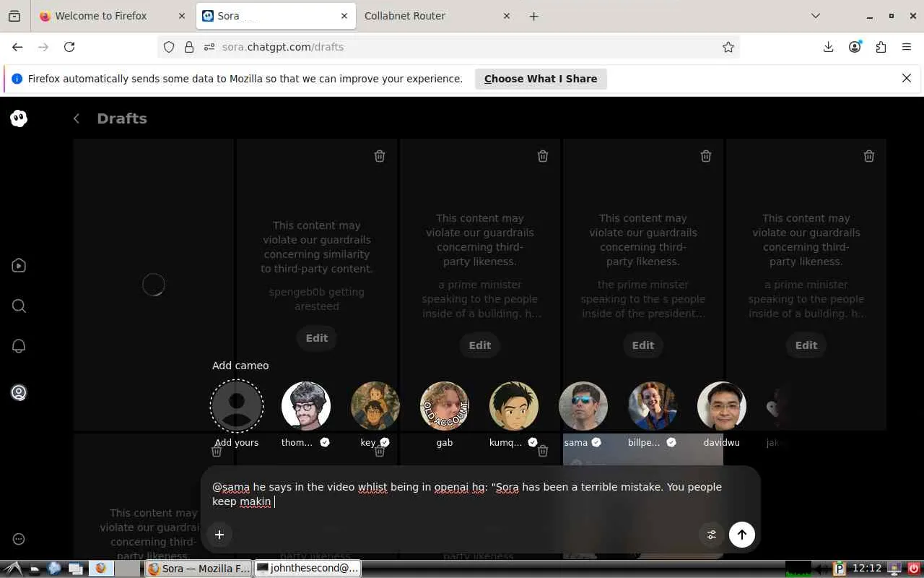
Task: Switch to 'Sora — Mozilla F...' taskbar window
Action: point(199,569)
